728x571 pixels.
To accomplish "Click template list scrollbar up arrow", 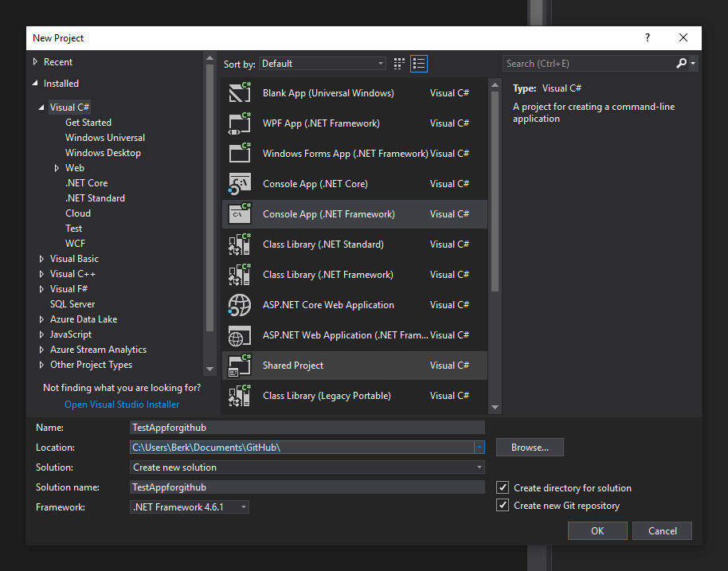I will [495, 85].
